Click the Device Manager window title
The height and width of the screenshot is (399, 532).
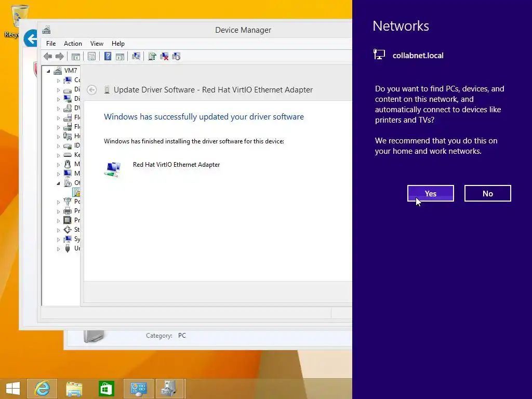pyautogui.click(x=243, y=30)
